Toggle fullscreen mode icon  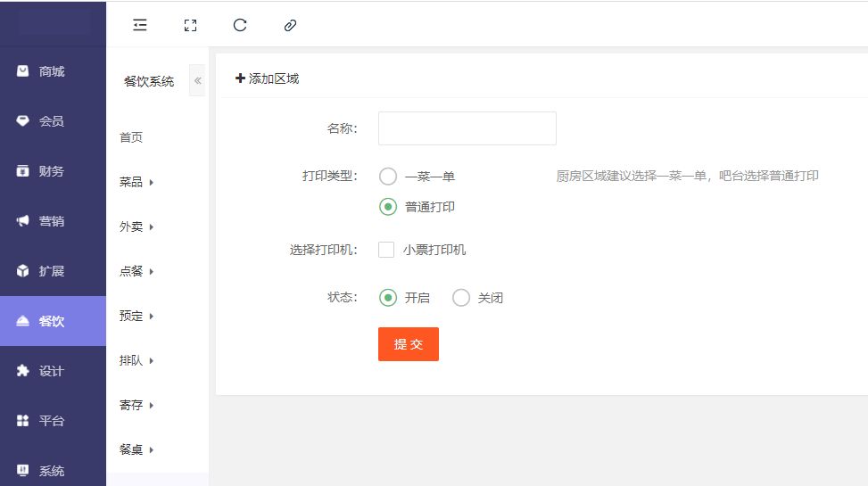coord(189,25)
